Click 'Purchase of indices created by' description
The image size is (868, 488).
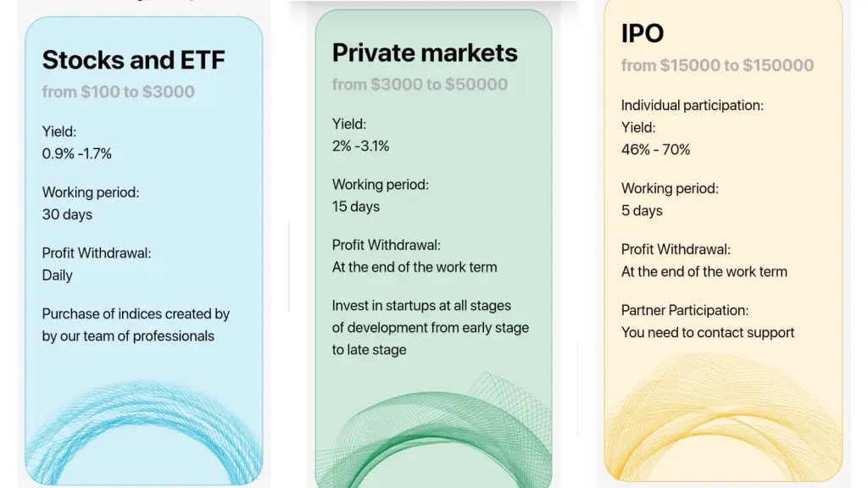pyautogui.click(x=136, y=313)
